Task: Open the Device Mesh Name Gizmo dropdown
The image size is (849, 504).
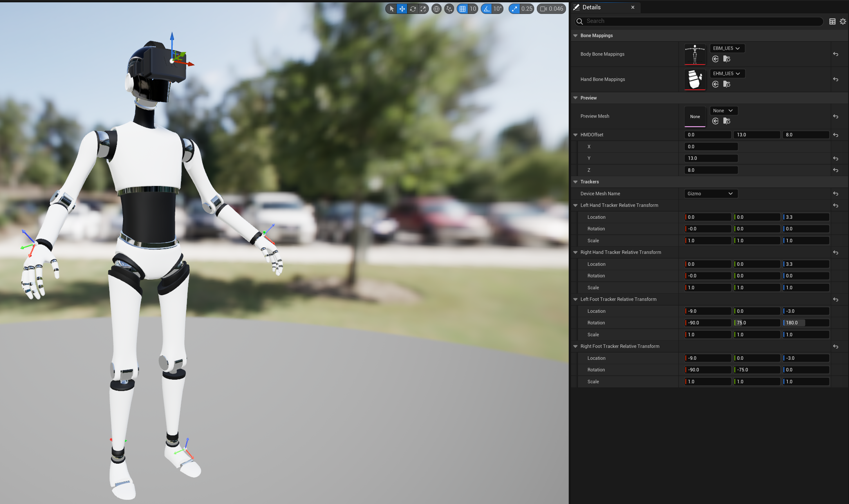Action: pos(710,194)
